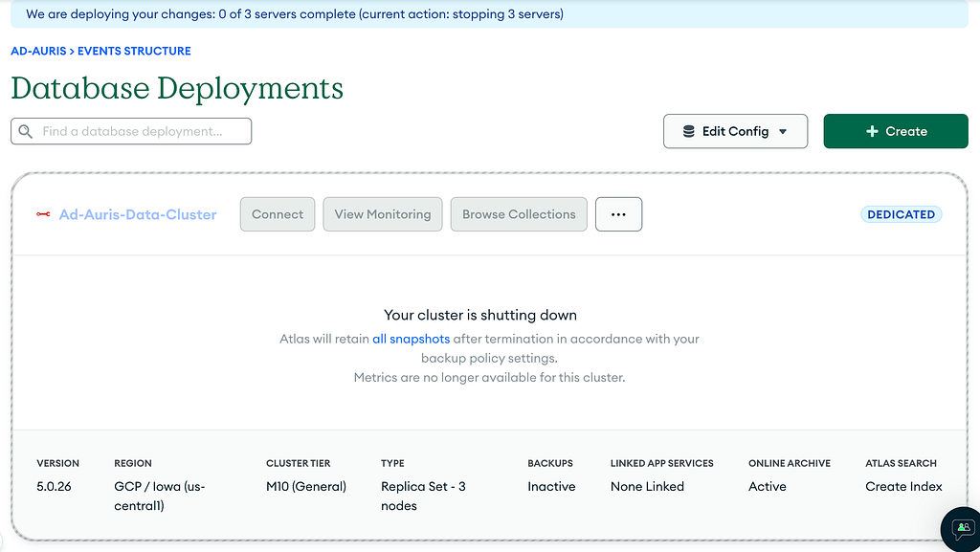
Task: Click the Inactive value under Backups
Action: point(551,486)
